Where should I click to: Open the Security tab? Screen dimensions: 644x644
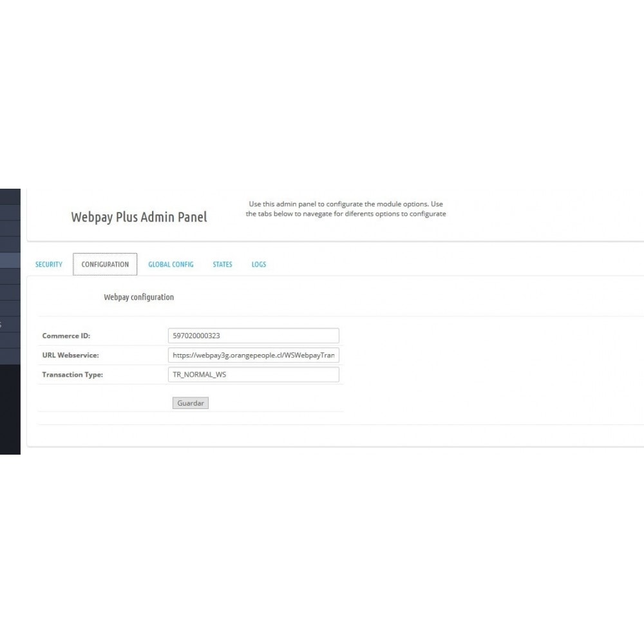click(x=48, y=265)
